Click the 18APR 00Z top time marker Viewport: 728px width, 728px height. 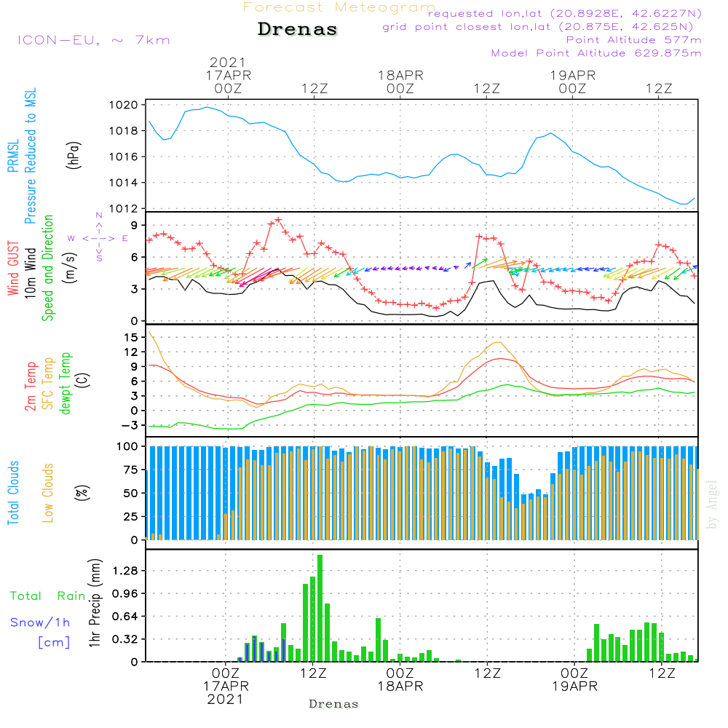pos(400,82)
